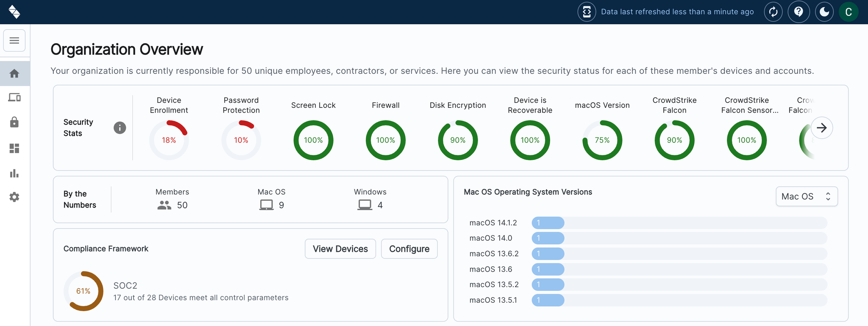This screenshot has height=326, width=868.
Task: Toggle dark mode with moon icon
Action: point(824,12)
